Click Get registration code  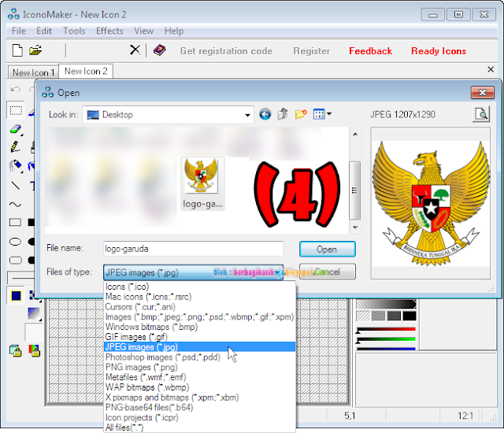(x=226, y=50)
